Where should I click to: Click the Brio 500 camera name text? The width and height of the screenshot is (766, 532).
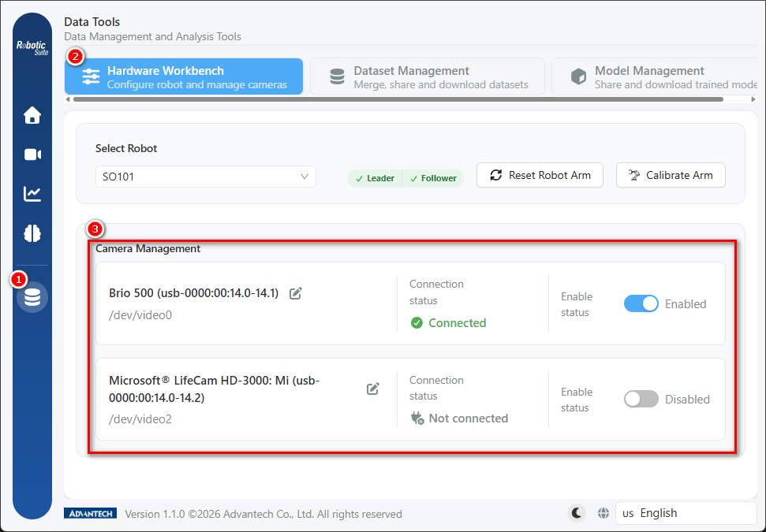(194, 293)
